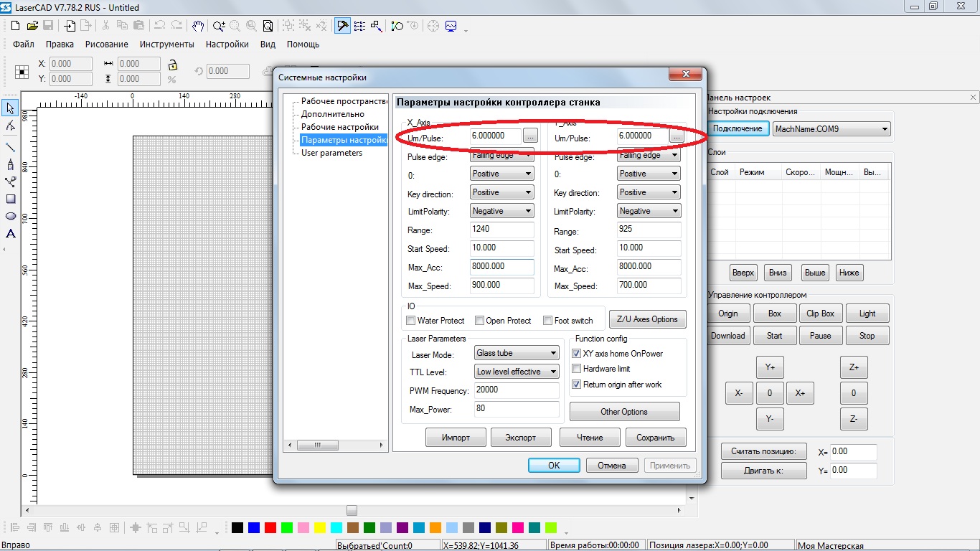Click the Импорт button
This screenshot has height=551, width=980.
click(456, 438)
